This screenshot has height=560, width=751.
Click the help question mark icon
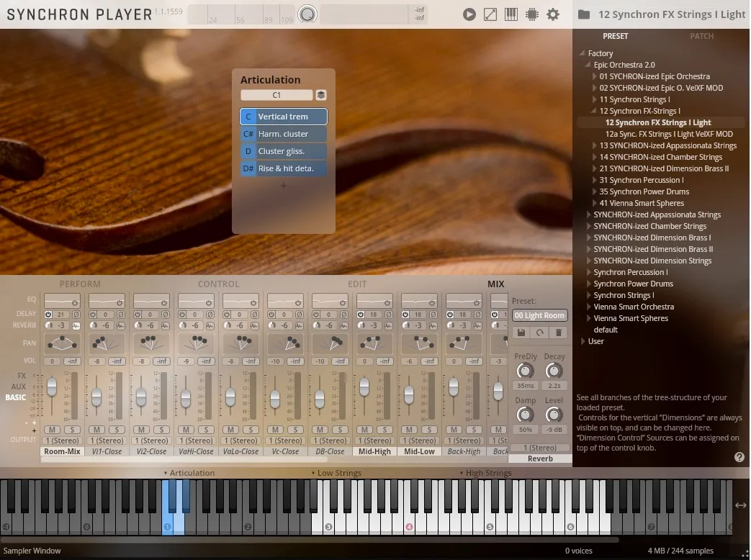point(739,457)
